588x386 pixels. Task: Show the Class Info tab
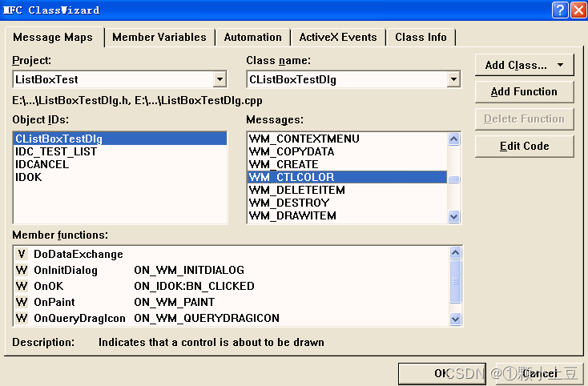coord(421,38)
